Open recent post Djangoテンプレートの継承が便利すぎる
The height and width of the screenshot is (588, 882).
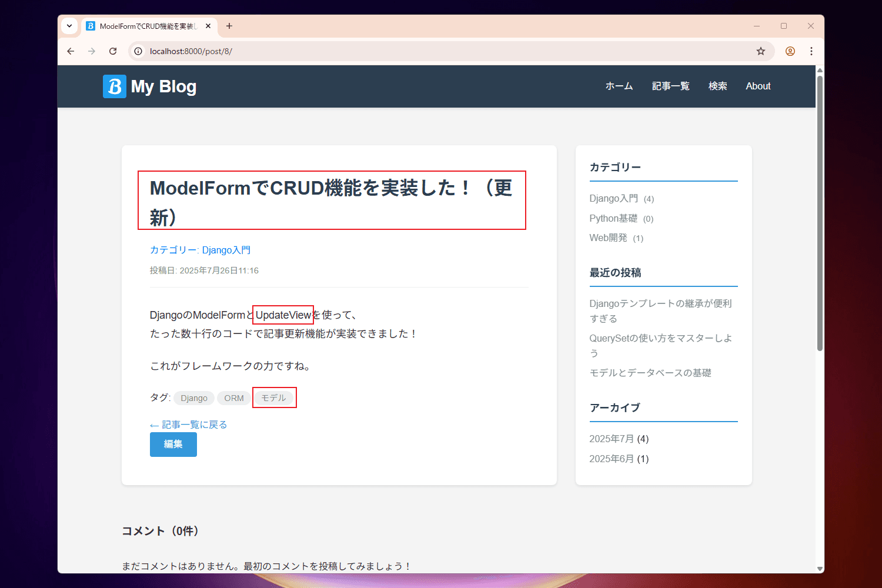661,311
